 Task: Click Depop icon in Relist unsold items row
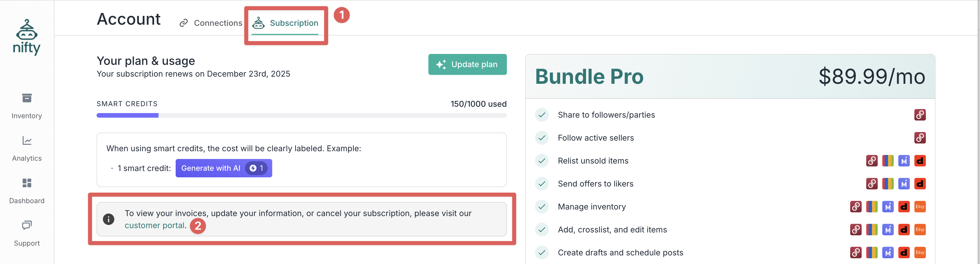click(920, 161)
